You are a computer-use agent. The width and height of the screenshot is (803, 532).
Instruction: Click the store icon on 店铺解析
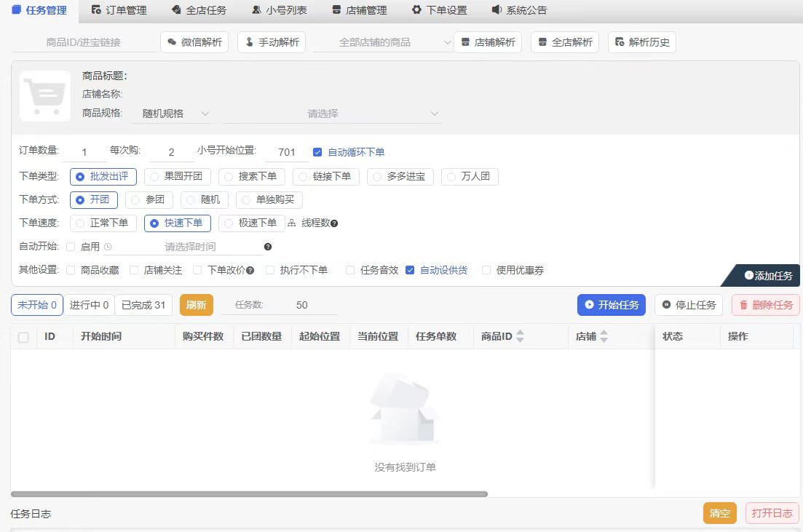point(465,42)
